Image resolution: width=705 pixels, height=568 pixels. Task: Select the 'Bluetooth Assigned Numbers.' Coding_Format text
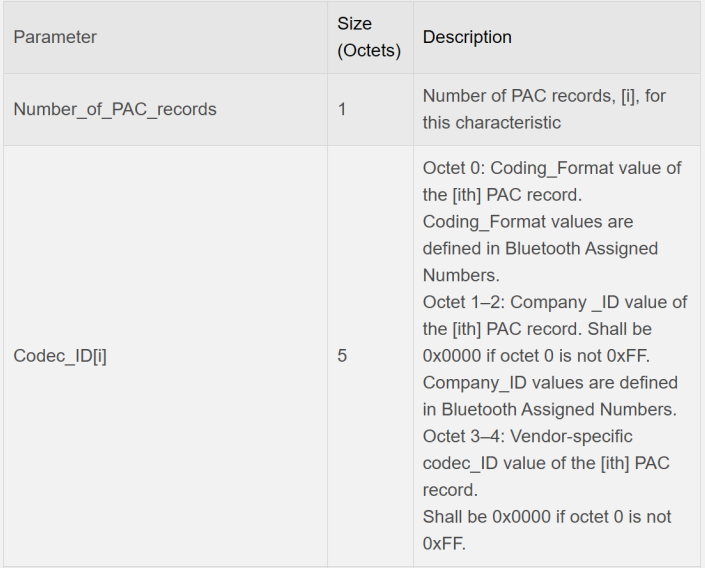point(540,262)
